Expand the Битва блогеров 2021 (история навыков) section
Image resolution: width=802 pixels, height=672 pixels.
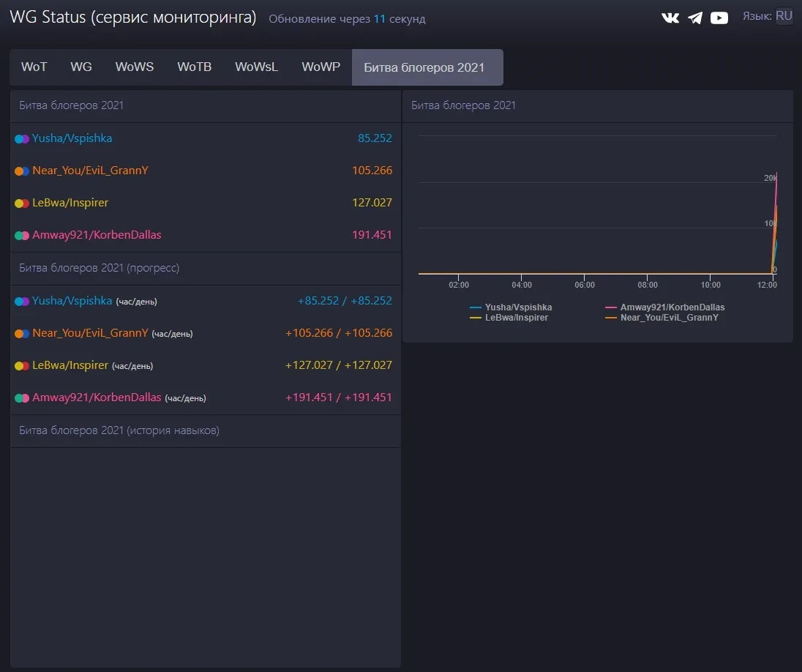pos(119,430)
